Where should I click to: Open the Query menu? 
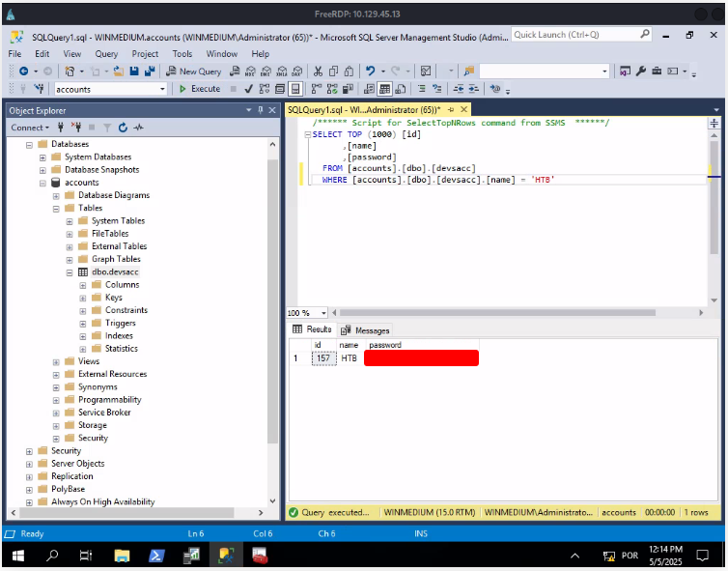pos(106,54)
